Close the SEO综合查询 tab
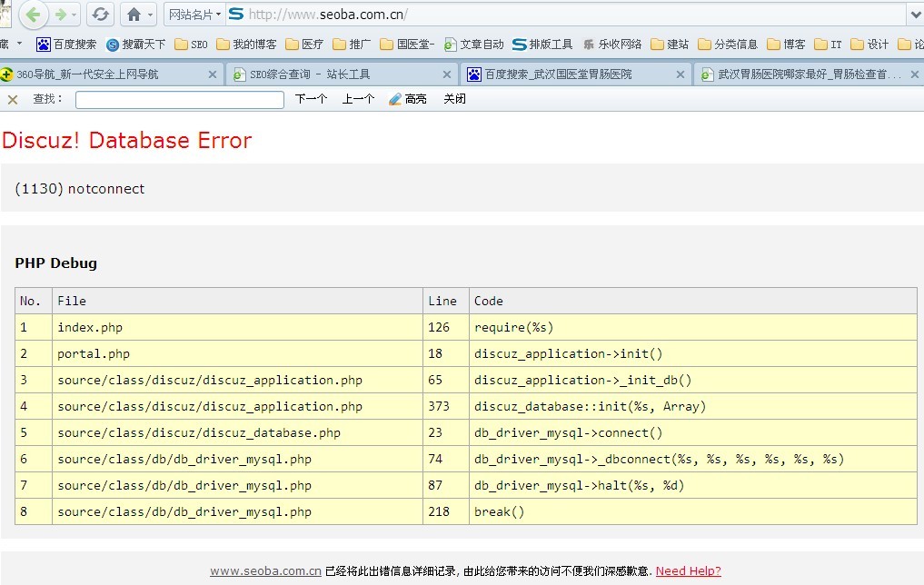 click(447, 74)
